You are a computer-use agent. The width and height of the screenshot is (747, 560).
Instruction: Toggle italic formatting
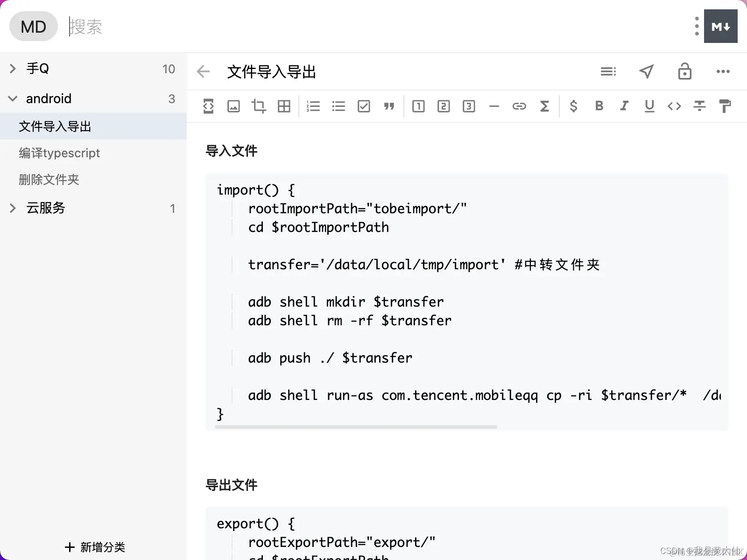(x=624, y=106)
